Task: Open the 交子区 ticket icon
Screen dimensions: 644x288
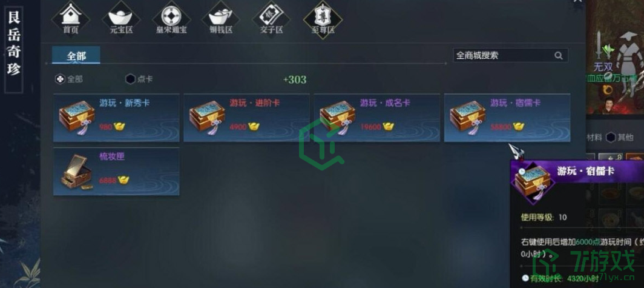Action: coord(271,19)
